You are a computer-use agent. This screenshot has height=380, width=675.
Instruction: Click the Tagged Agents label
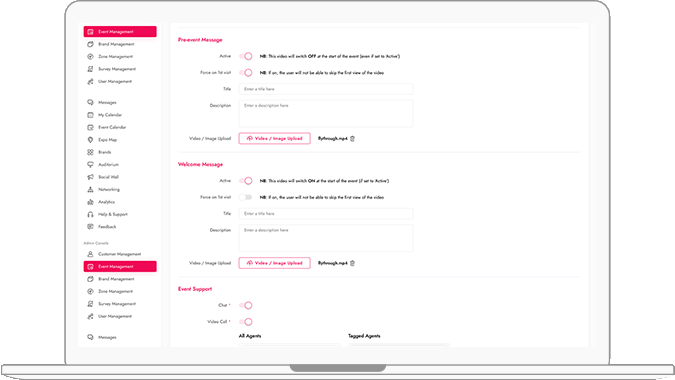tap(364, 336)
